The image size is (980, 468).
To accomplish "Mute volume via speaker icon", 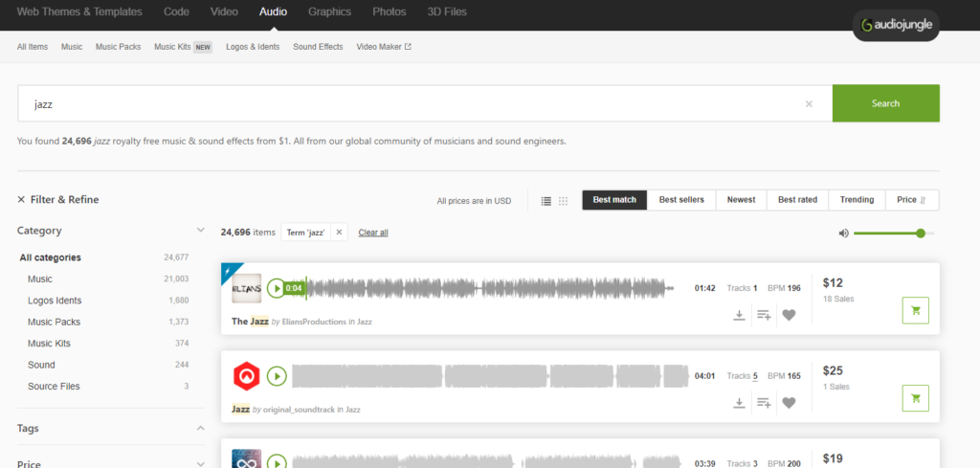I will click(x=844, y=234).
